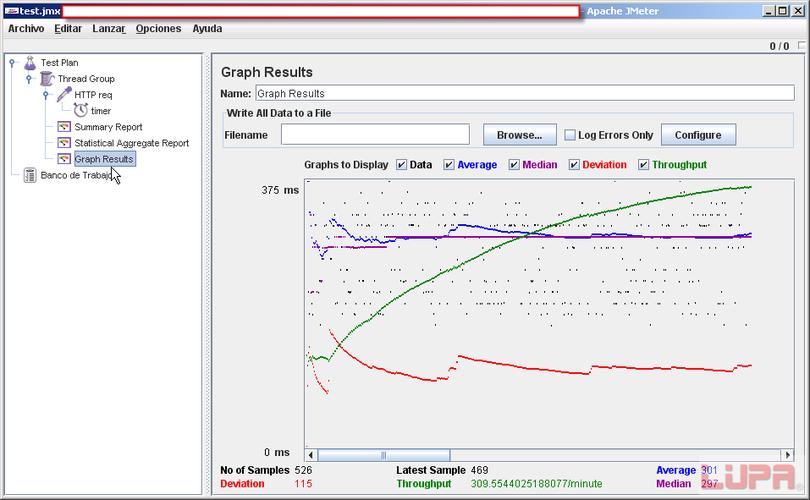Toggle the Deviation graph checkbox
This screenshot has width=810, height=500.
click(x=574, y=165)
